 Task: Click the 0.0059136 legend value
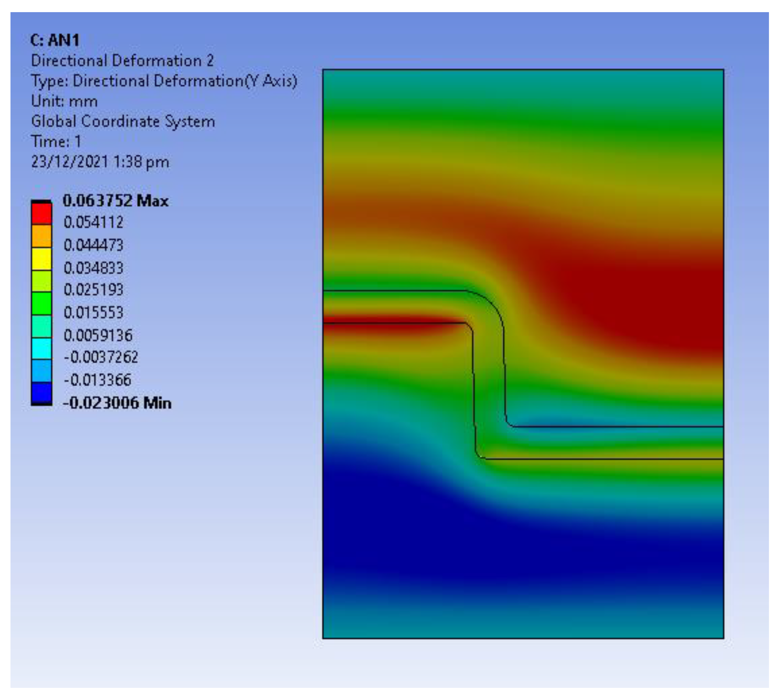[x=98, y=336]
